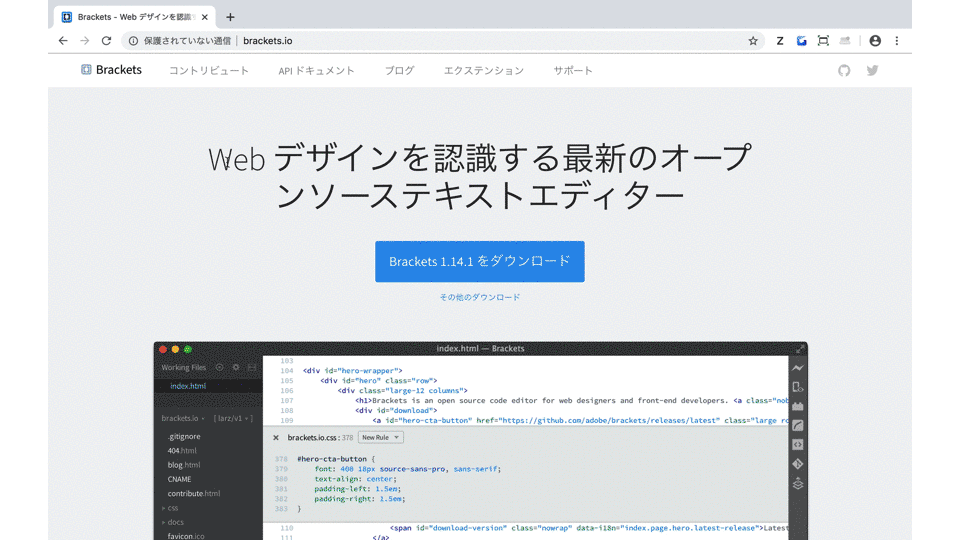Image resolution: width=960 pixels, height=540 pixels.
Task: Select blog.html in file tree
Action: point(184,465)
